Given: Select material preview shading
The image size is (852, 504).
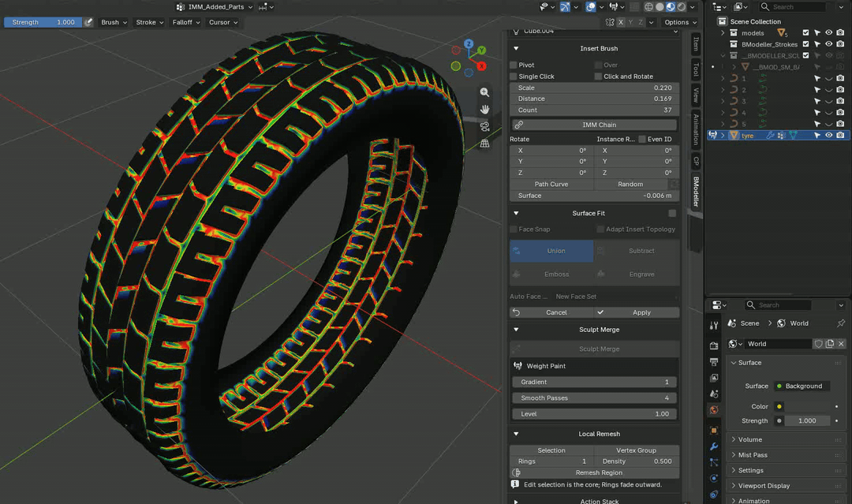Looking at the screenshot, I should [671, 7].
